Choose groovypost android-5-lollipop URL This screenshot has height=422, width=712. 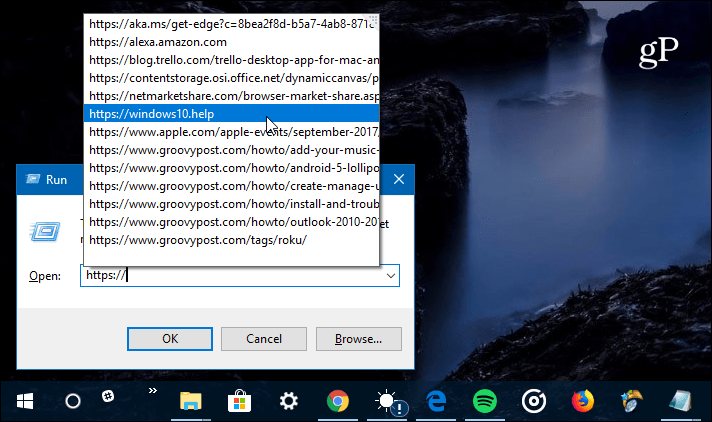coord(231,168)
